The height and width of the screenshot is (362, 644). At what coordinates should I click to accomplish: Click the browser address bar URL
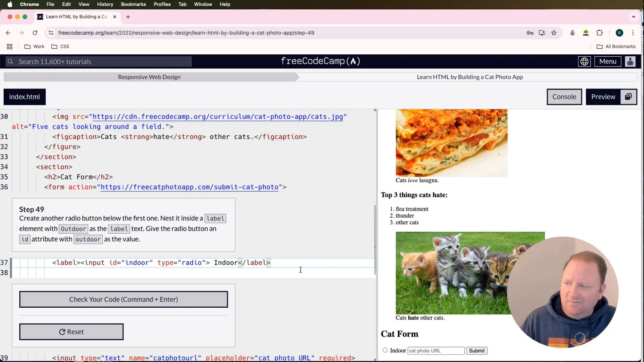point(186,33)
